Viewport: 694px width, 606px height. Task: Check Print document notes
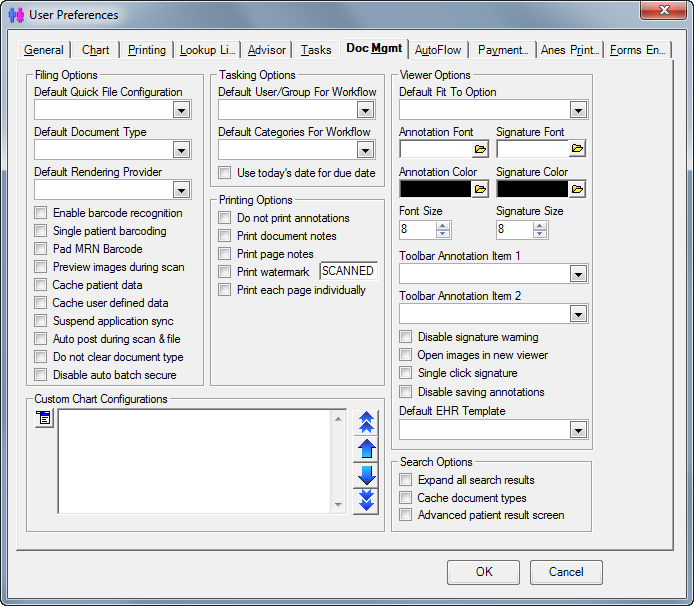pos(225,236)
